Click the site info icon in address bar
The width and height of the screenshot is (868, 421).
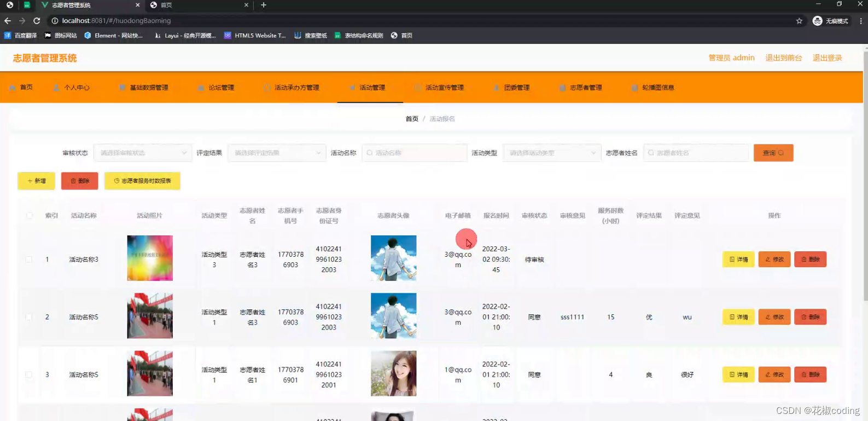pyautogui.click(x=55, y=21)
